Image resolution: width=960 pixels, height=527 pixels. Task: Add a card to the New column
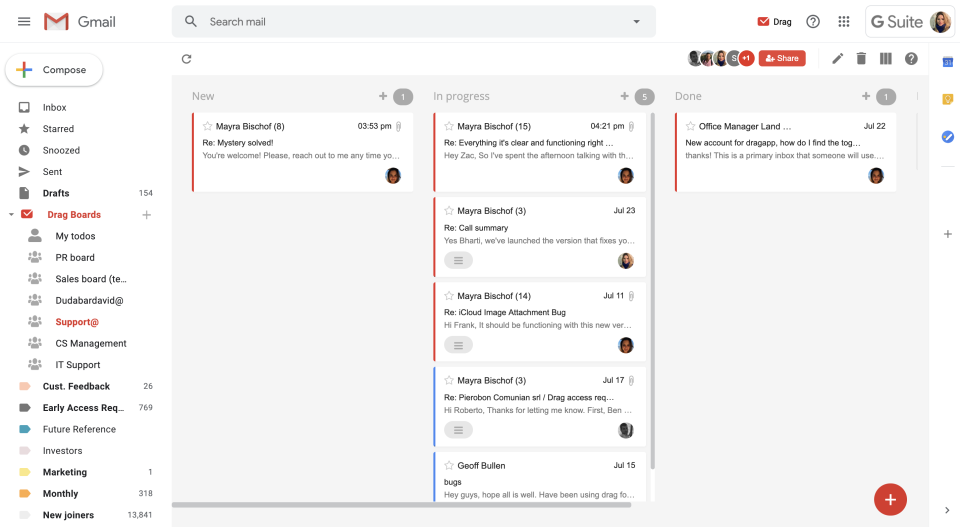point(383,96)
